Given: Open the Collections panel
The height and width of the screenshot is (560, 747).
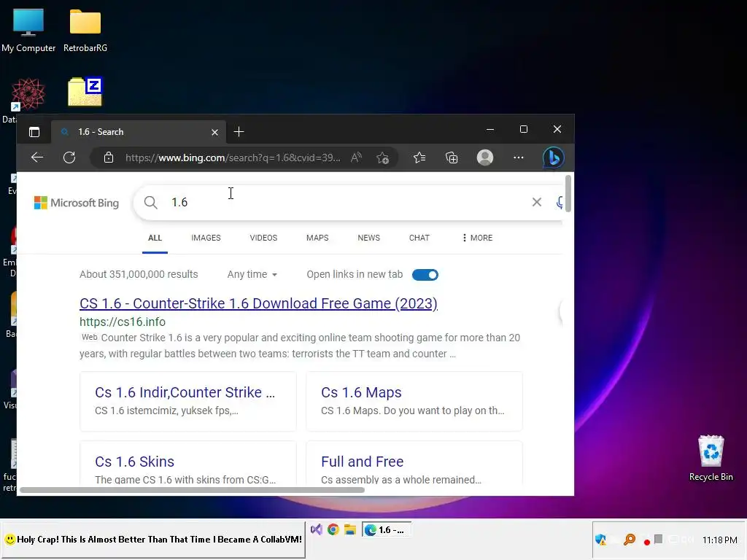Looking at the screenshot, I should [452, 157].
